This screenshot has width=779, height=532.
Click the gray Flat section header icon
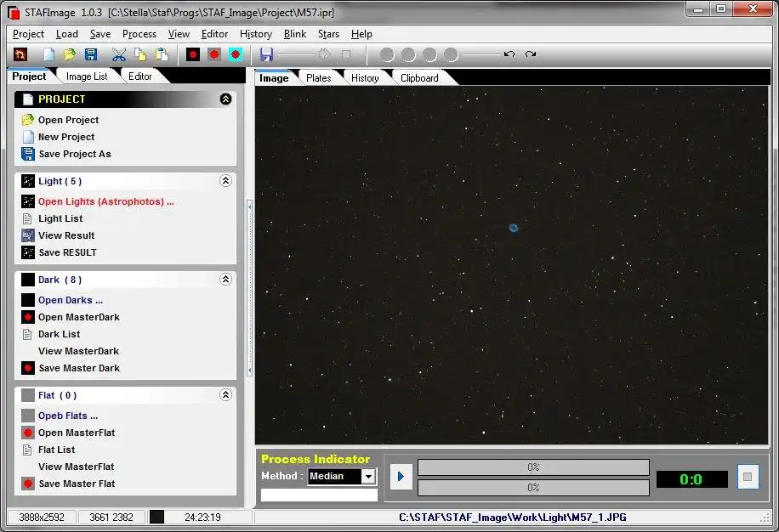tap(28, 395)
